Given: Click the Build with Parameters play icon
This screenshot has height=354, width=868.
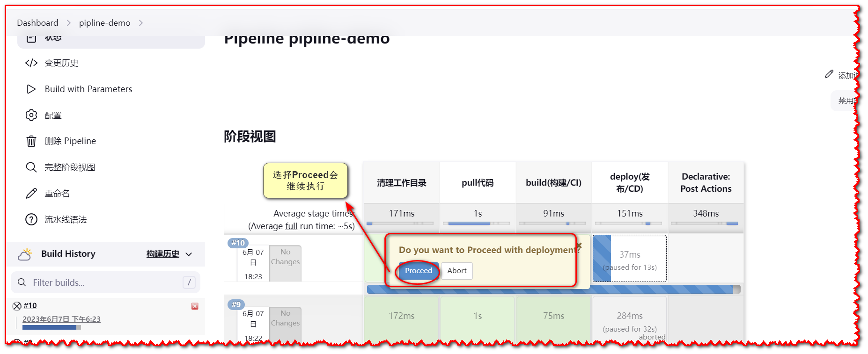Looking at the screenshot, I should [31, 89].
